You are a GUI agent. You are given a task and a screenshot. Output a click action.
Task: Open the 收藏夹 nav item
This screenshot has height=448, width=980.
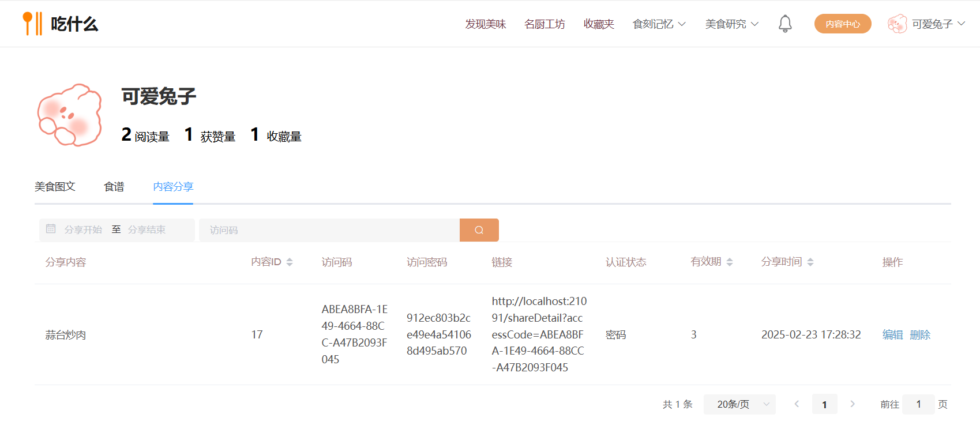[599, 24]
